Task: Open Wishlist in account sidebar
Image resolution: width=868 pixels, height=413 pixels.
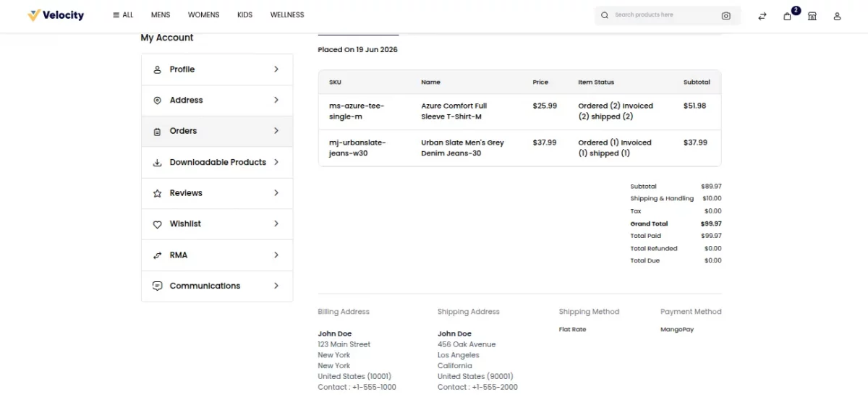Action: pos(217,224)
